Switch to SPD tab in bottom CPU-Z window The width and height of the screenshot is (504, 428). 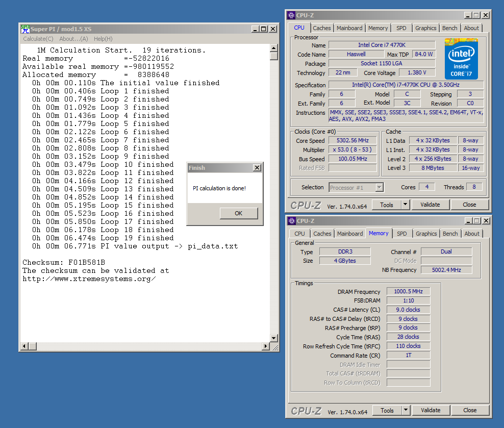pos(402,234)
